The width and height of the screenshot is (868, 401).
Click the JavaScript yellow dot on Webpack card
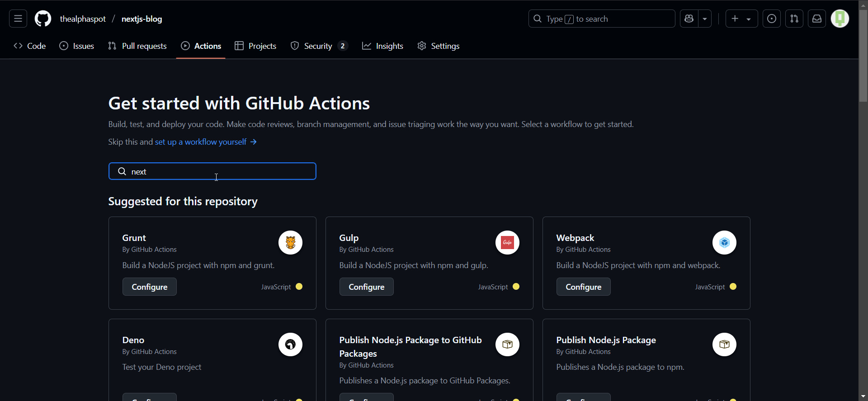click(733, 287)
